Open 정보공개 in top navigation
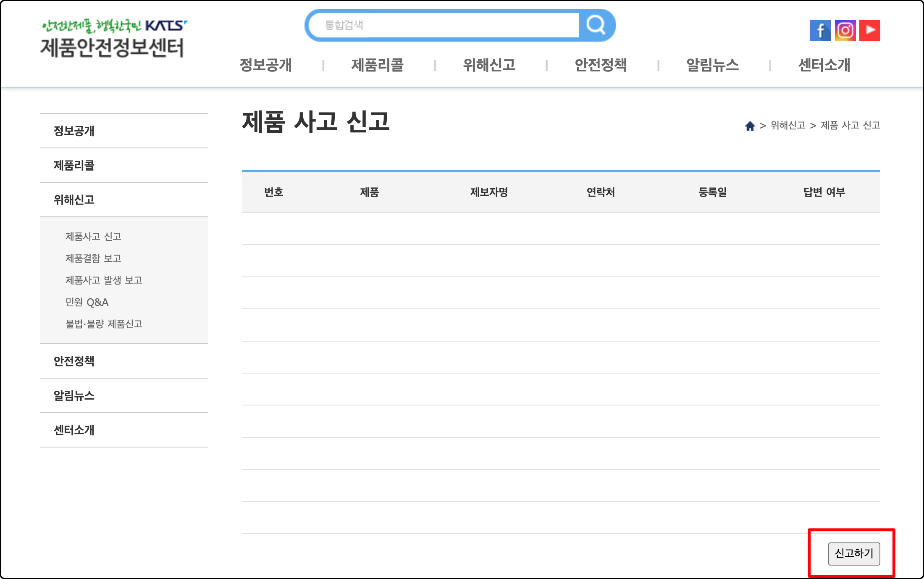 pos(266,65)
